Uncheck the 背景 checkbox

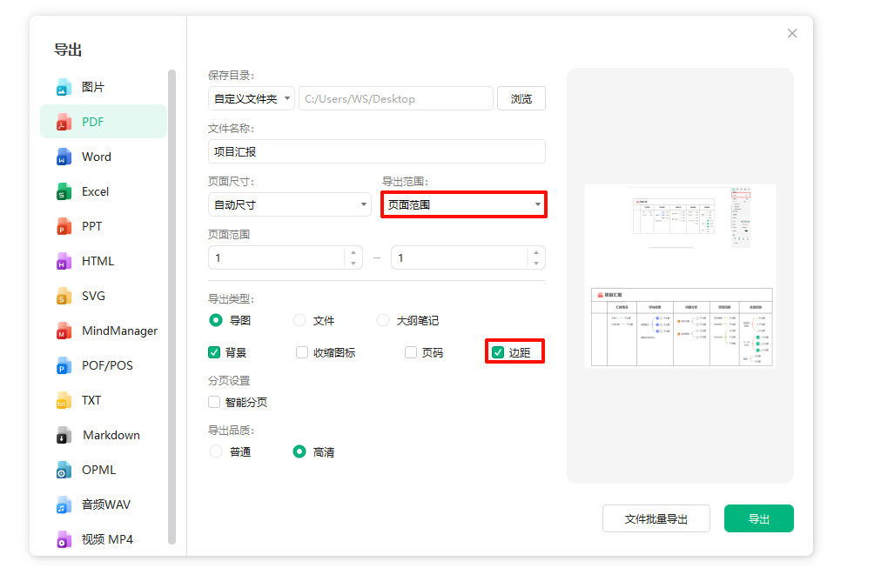coord(214,352)
